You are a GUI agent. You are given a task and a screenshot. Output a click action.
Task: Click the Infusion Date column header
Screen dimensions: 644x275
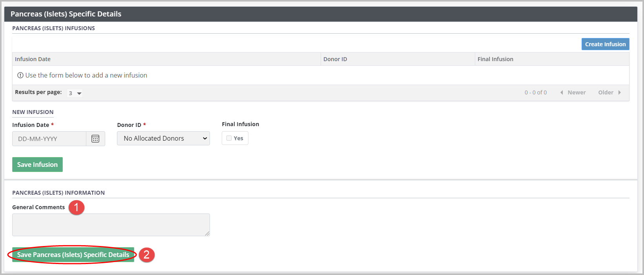[x=33, y=59]
